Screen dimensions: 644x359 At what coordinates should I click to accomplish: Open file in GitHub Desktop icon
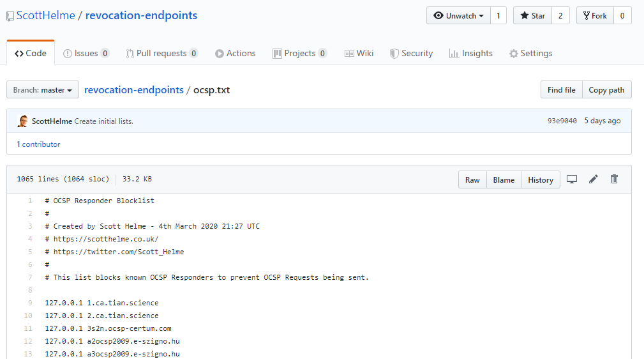click(x=572, y=179)
